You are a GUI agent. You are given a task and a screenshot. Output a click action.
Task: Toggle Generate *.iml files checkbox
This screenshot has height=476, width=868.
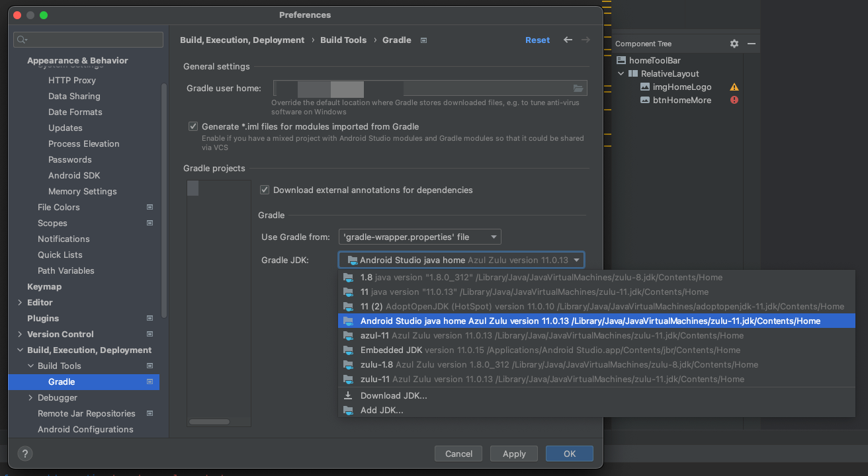click(x=193, y=126)
